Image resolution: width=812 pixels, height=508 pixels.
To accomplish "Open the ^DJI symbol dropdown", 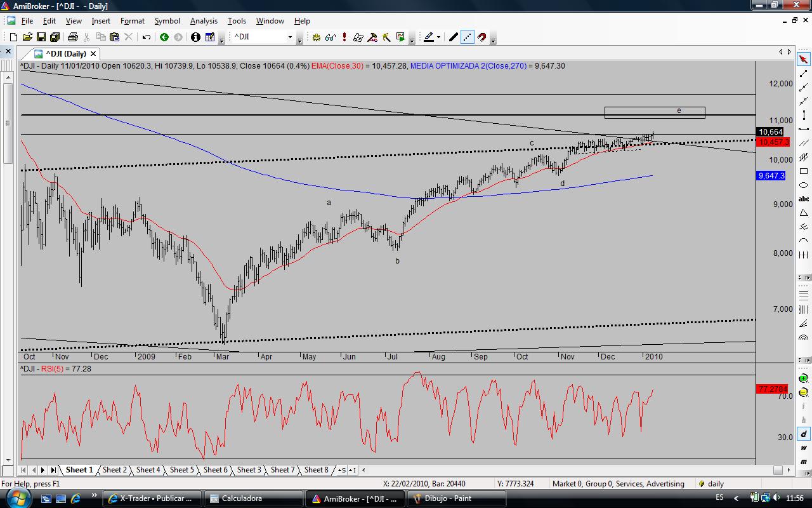I will 290,37.
